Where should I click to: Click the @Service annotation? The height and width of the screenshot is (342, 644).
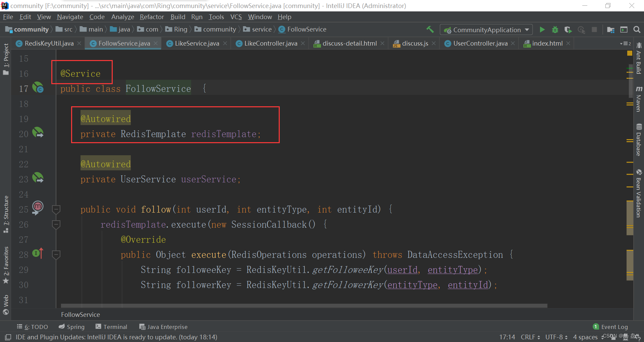click(x=80, y=73)
